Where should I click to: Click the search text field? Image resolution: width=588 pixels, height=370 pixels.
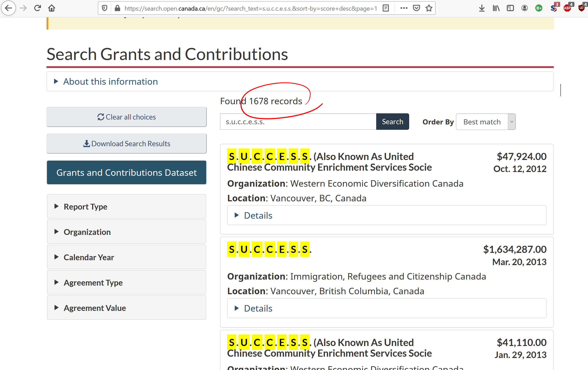pyautogui.click(x=298, y=122)
